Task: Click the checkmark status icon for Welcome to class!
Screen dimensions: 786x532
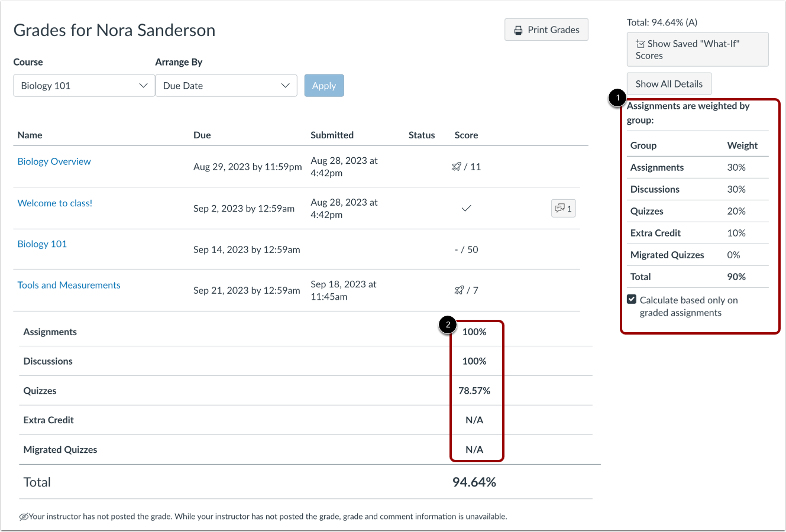Action: point(467,209)
